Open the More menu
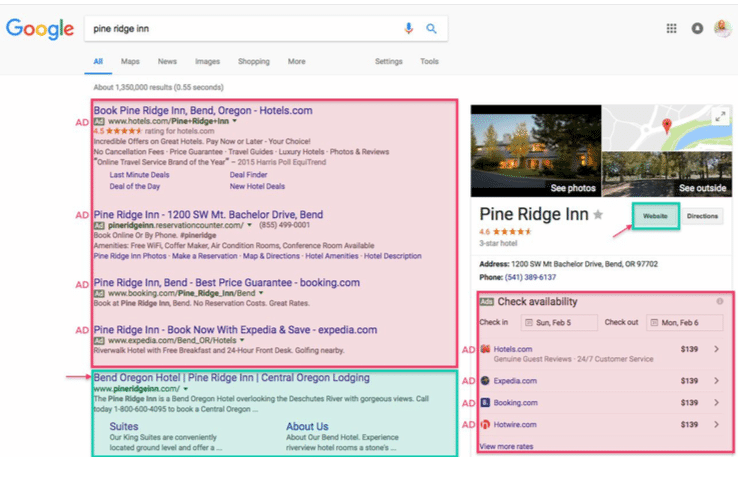739x488 pixels. (296, 61)
